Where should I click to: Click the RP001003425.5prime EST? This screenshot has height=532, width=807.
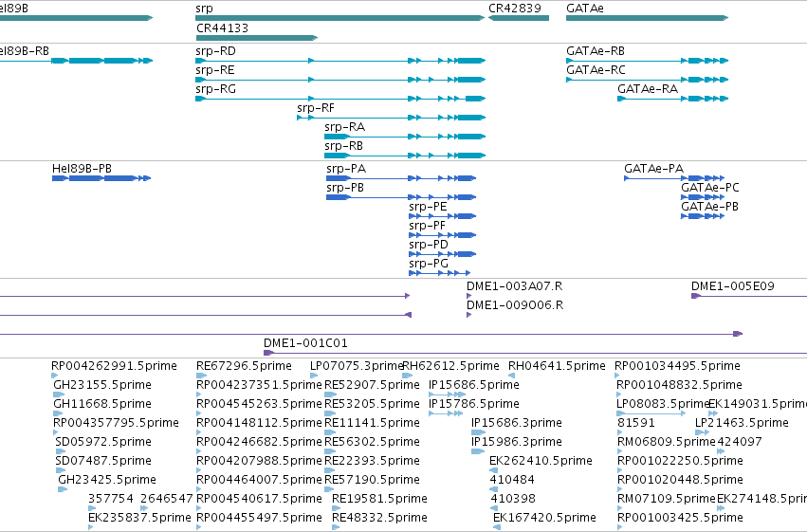tap(619, 527)
